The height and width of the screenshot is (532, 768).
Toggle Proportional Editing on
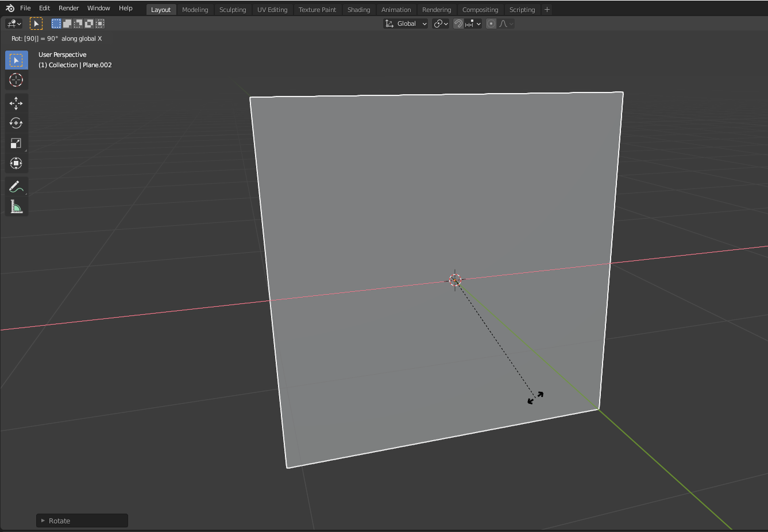pyautogui.click(x=491, y=24)
